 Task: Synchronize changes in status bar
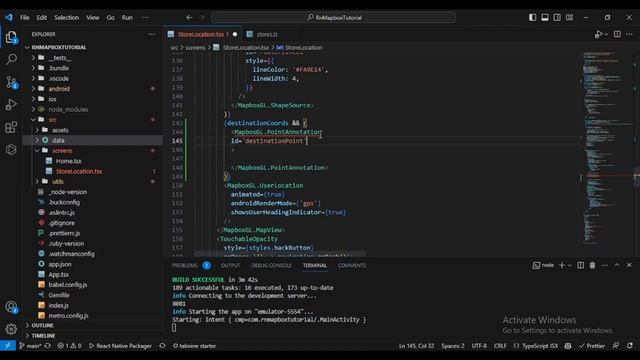point(48,346)
